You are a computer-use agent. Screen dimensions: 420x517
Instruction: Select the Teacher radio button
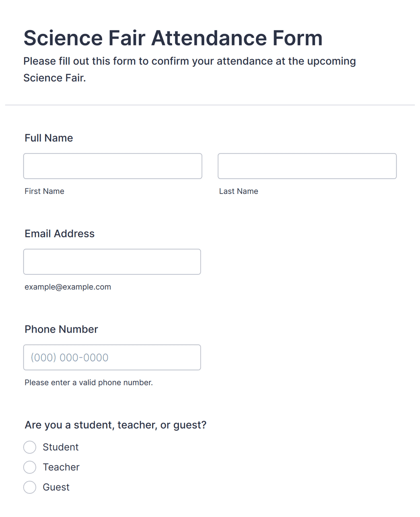coord(30,467)
